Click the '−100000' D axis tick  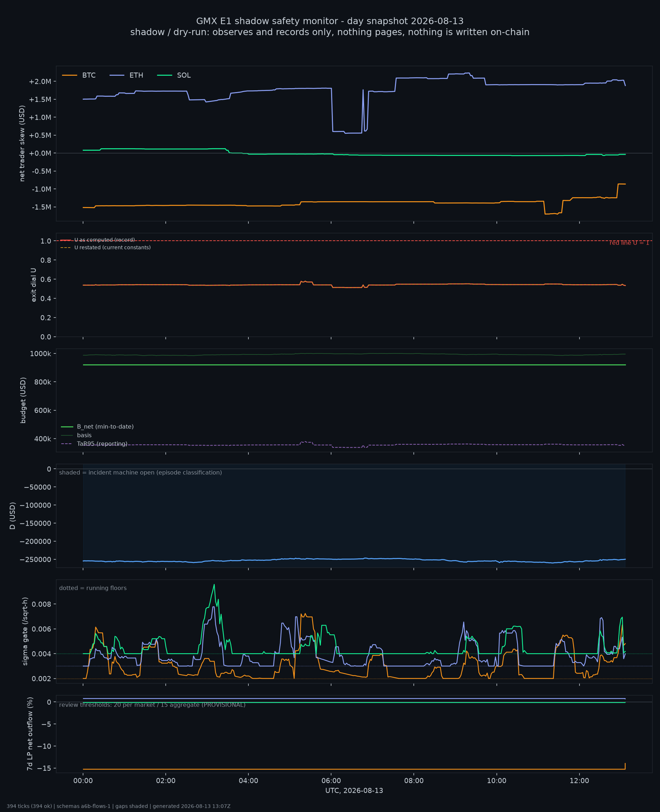(36, 505)
